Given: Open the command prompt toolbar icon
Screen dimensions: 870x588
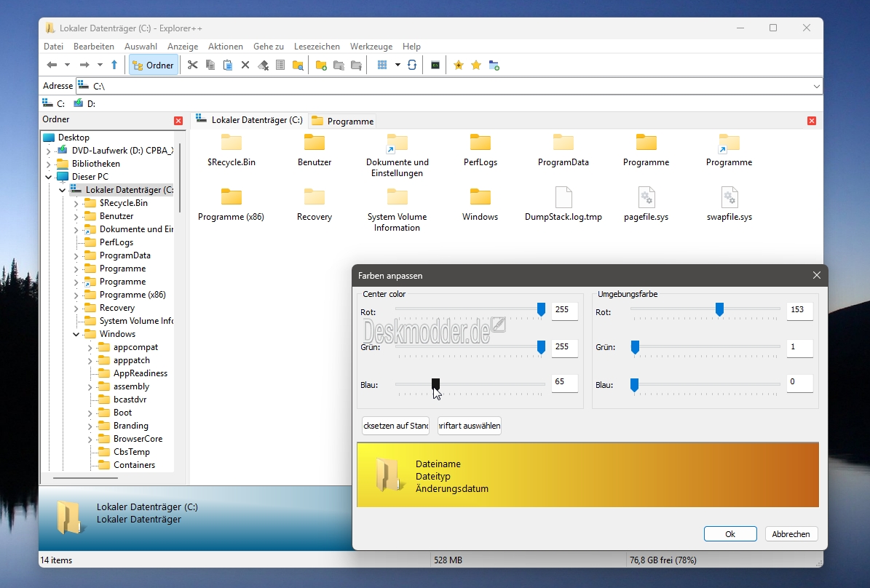Looking at the screenshot, I should pyautogui.click(x=435, y=65).
